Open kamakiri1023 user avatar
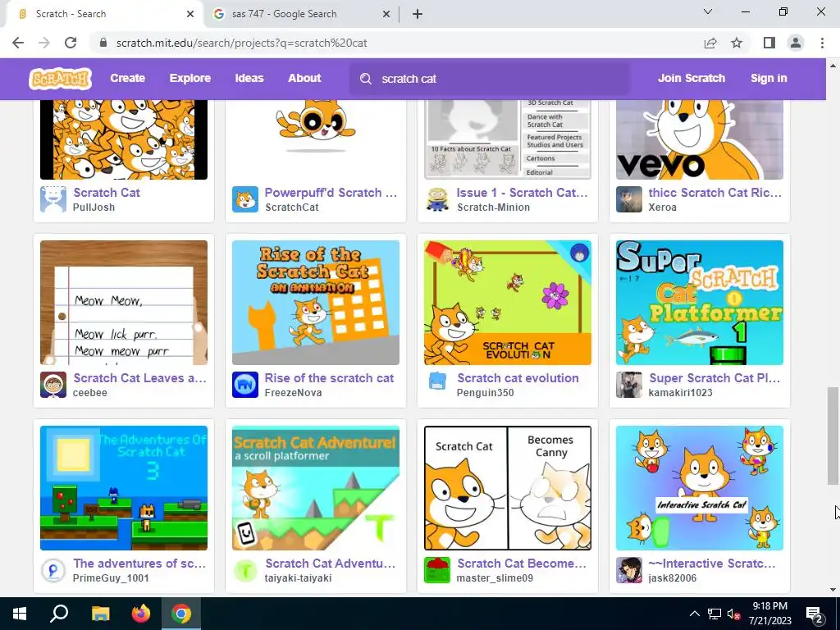Screen dimensions: 840x630 [629, 385]
